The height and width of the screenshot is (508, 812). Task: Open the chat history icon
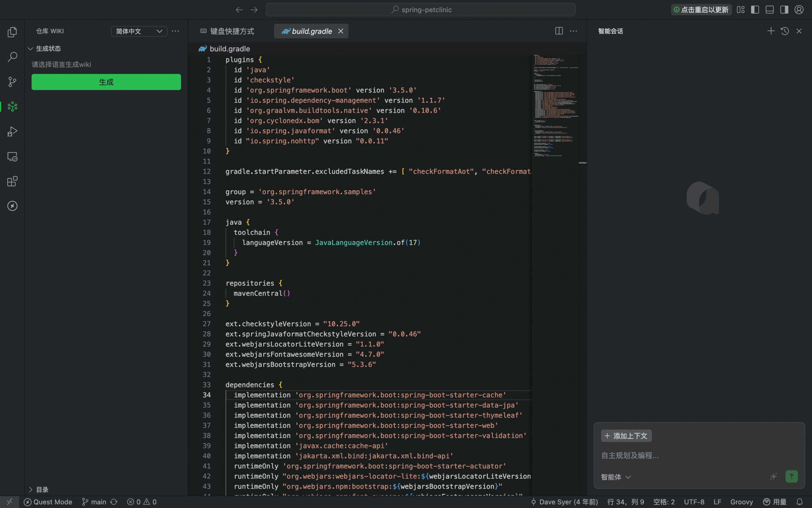[x=785, y=31]
